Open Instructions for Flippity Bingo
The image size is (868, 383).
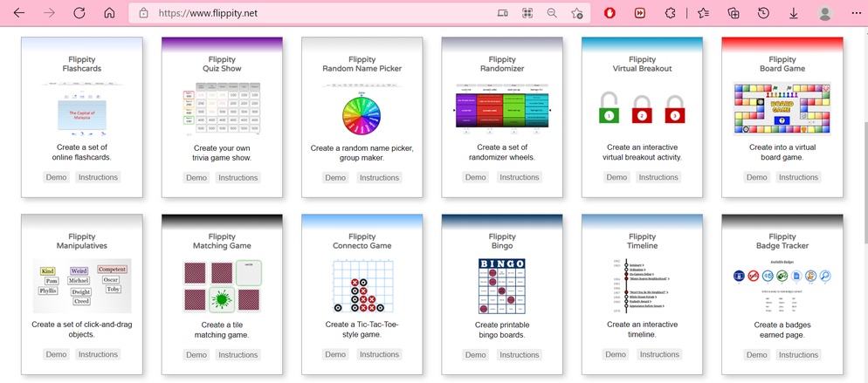tap(520, 354)
